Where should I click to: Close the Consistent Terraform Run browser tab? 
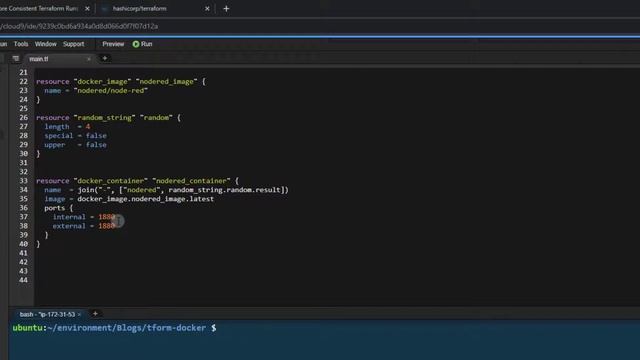[87, 9]
